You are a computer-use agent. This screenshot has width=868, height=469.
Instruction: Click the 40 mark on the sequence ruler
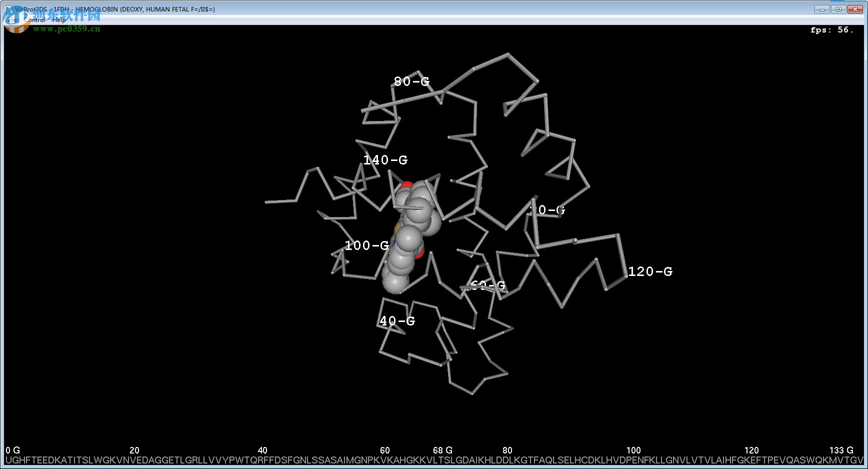(x=262, y=450)
